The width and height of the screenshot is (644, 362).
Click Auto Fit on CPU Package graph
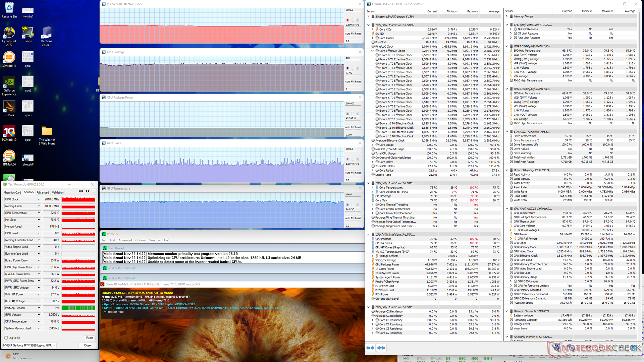350,82
